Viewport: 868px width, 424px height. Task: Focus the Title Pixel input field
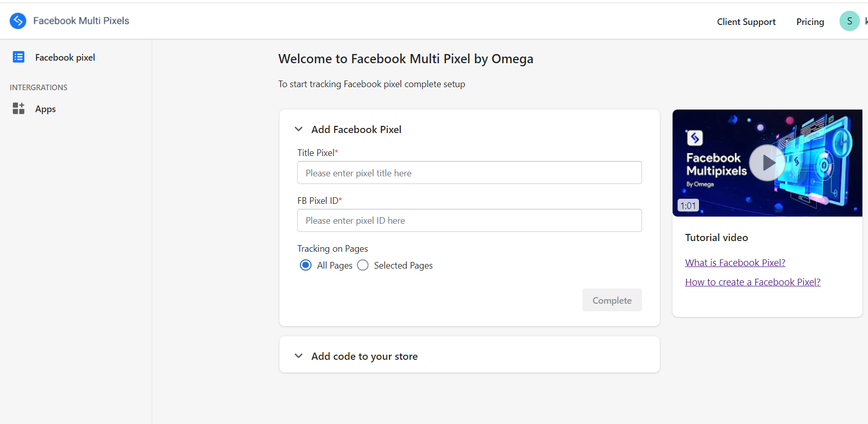click(469, 173)
